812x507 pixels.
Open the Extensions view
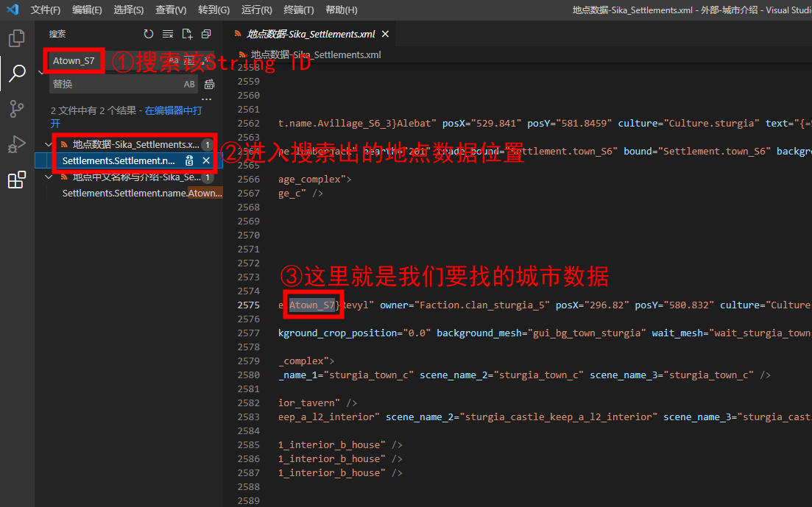pos(16,180)
